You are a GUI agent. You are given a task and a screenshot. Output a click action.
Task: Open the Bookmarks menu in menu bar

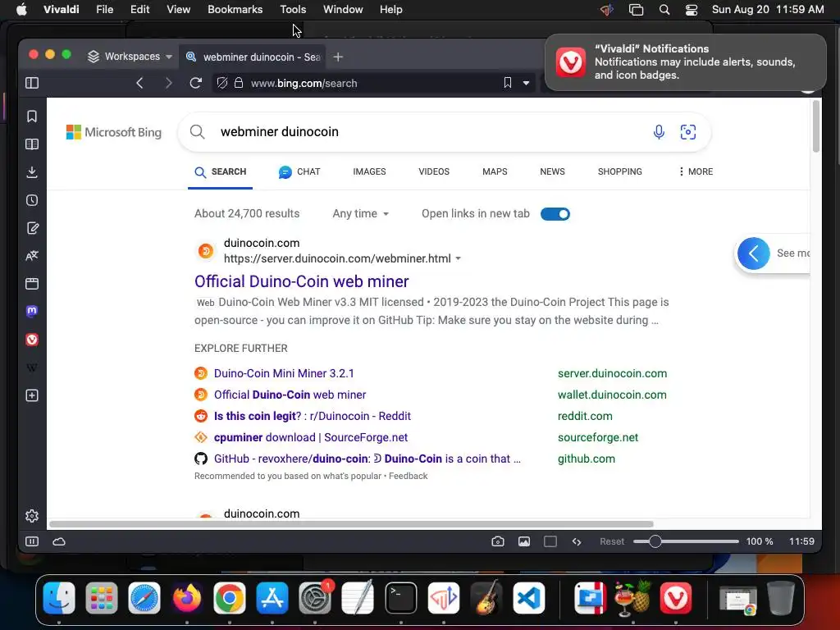point(235,9)
